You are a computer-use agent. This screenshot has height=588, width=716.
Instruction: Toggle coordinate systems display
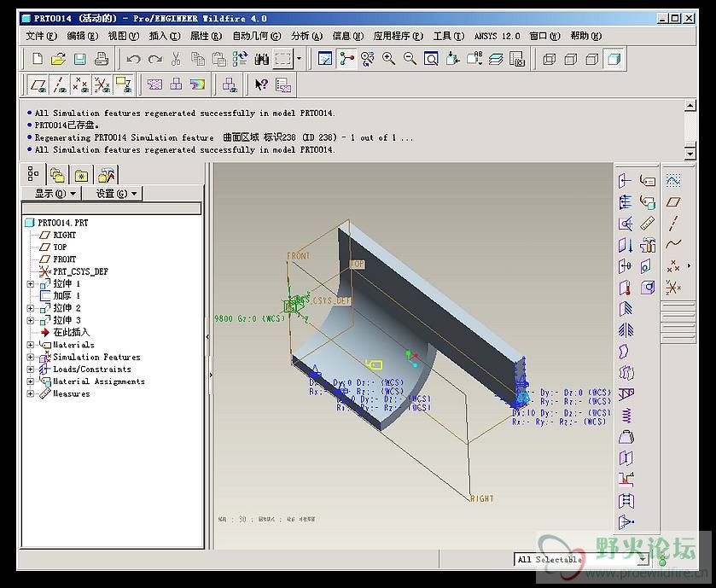[x=102, y=84]
